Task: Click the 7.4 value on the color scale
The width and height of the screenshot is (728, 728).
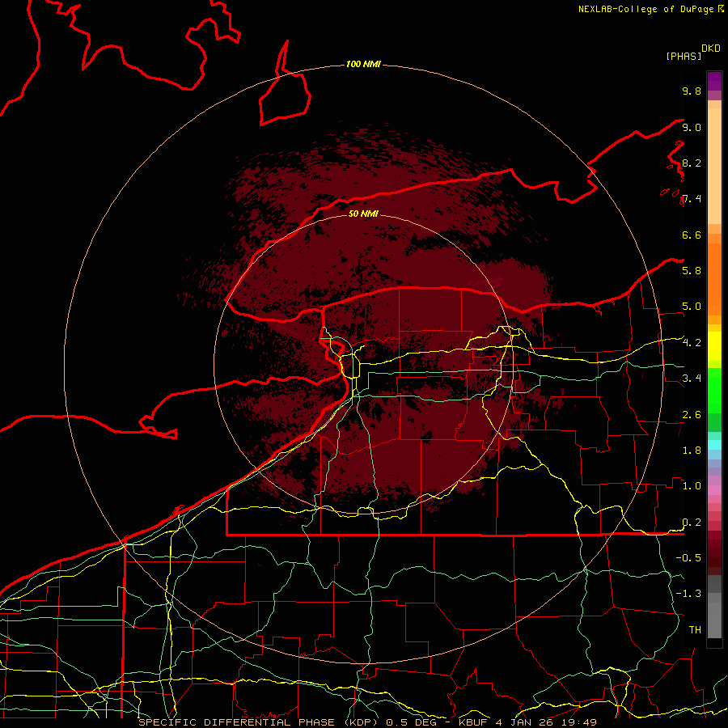Action: click(692, 199)
